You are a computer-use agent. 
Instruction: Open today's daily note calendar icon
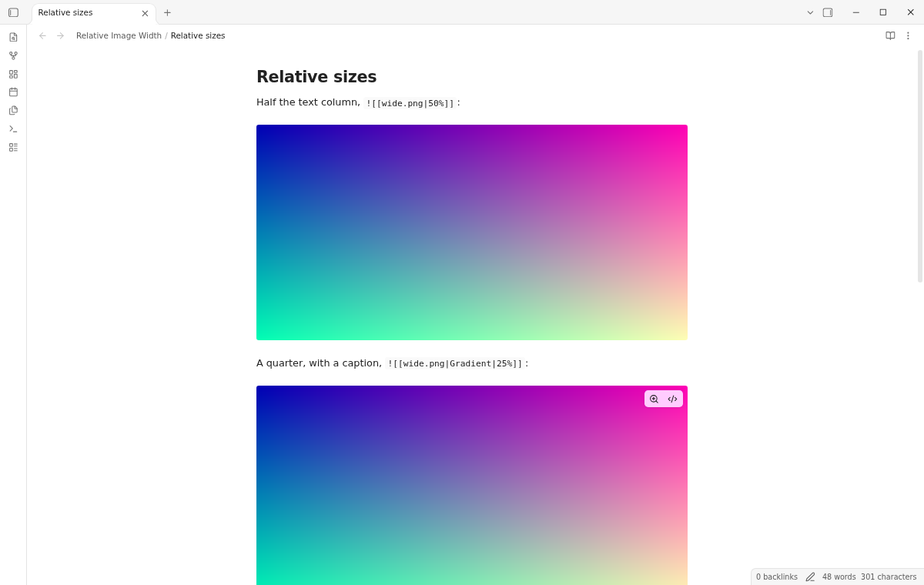(x=13, y=92)
